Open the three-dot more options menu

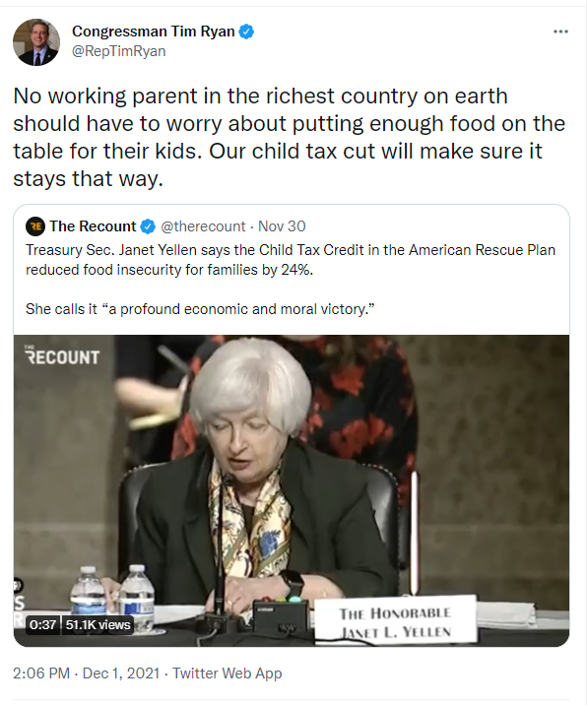pos(560,32)
